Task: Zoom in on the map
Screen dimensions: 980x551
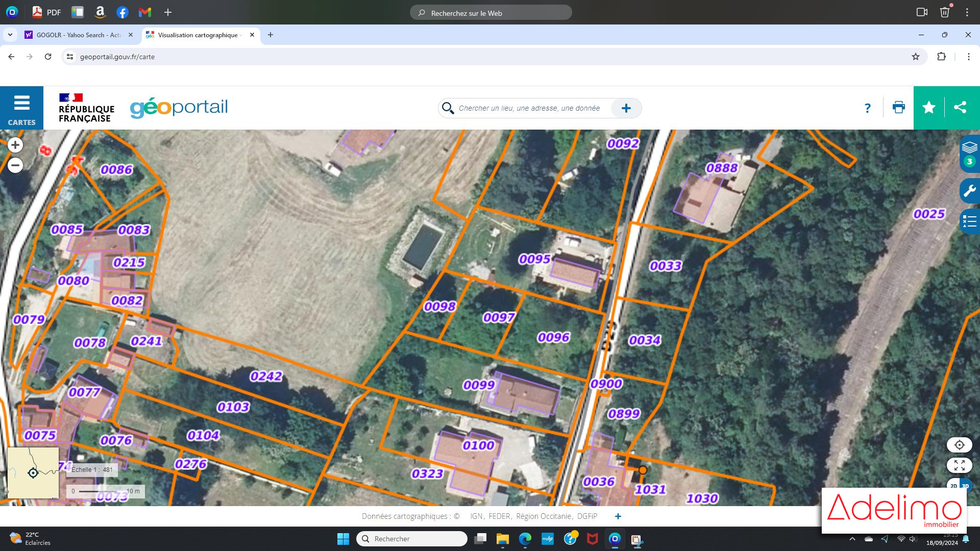Action: click(15, 145)
